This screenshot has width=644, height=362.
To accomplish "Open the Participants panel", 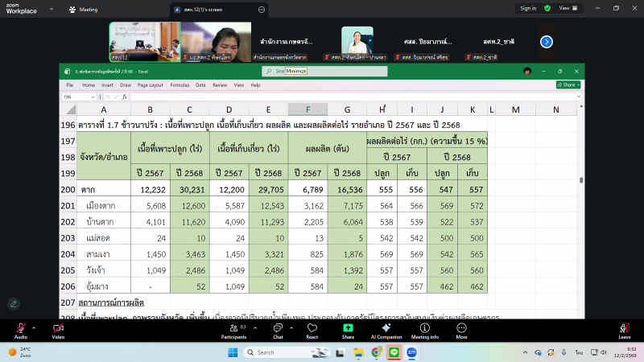I will [234, 328].
